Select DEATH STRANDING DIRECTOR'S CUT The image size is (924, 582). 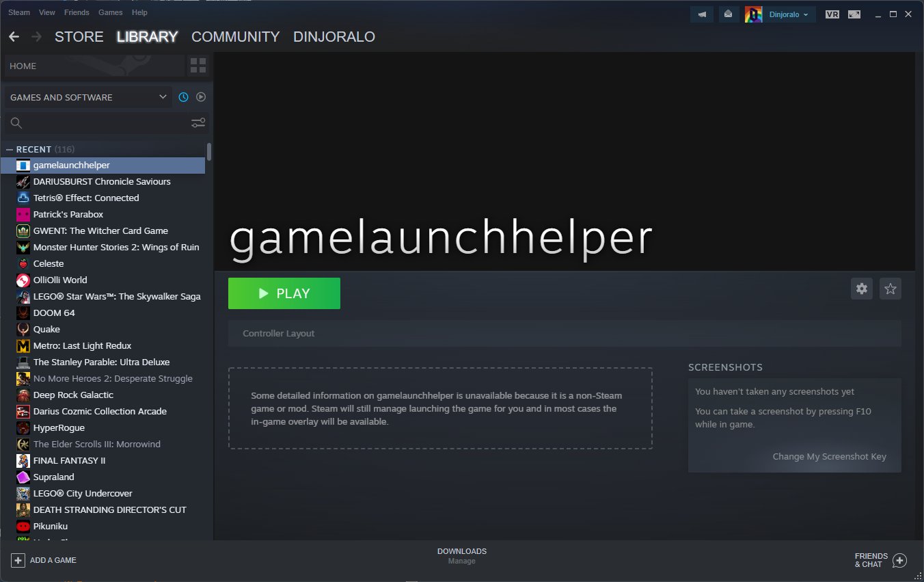[x=103, y=510]
